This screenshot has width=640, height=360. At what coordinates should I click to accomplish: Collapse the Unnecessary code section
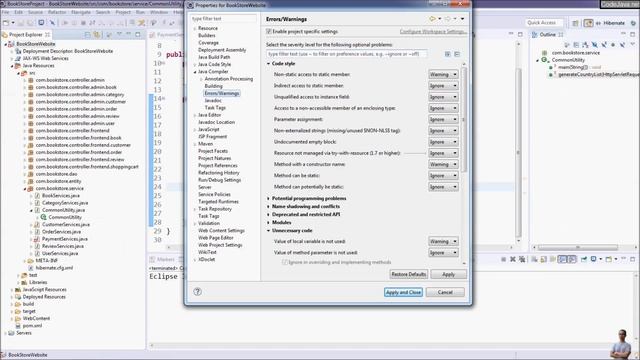[x=269, y=231]
